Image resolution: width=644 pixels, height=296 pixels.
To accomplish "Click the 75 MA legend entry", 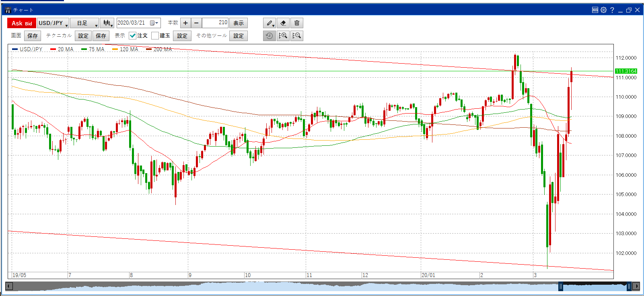I will coord(93,49).
